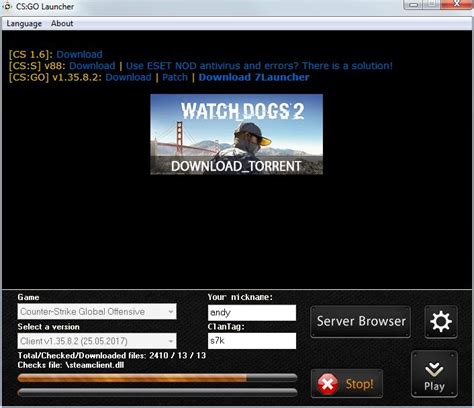Click the CS:GO v1.35.8.2 Download link
Image resolution: width=474 pixels, height=408 pixels.
(128, 77)
